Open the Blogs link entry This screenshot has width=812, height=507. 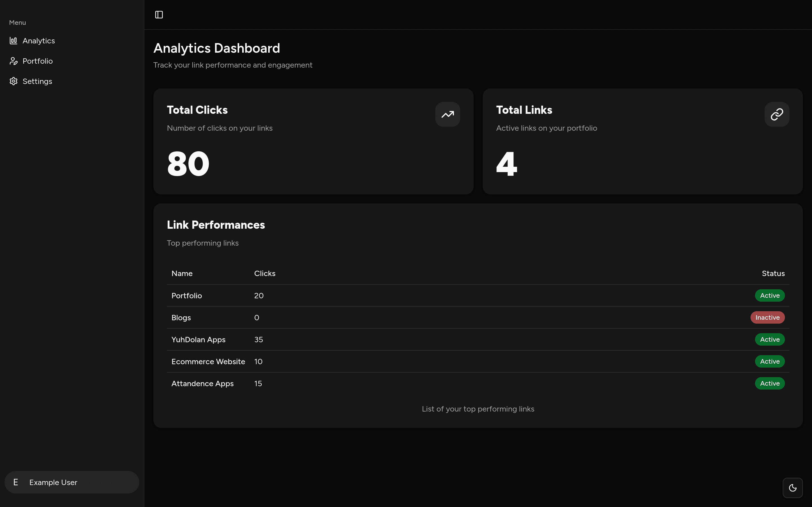[181, 317]
